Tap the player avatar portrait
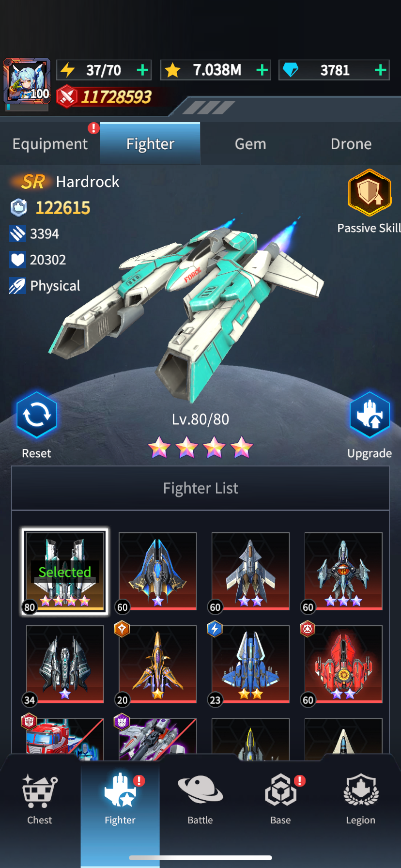The width and height of the screenshot is (401, 868). pyautogui.click(x=27, y=81)
